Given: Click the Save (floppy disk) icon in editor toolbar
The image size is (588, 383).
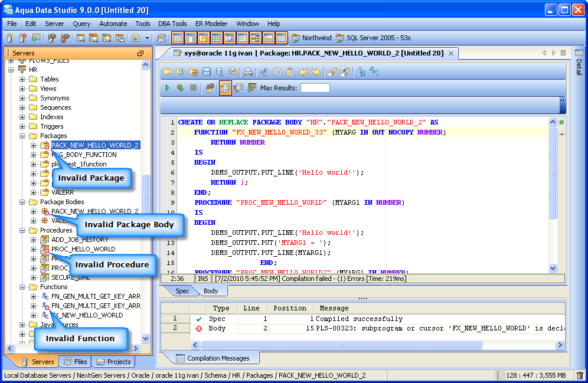Looking at the screenshot, I should pyautogui.click(x=207, y=72).
